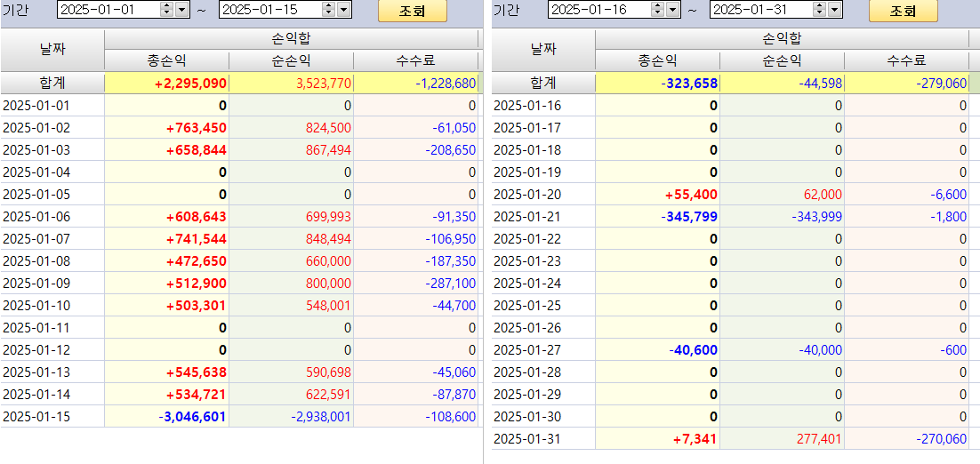Screen dimensions: 980x464
Task: Select the 2025-01-20 date row
Action: [x=543, y=194]
